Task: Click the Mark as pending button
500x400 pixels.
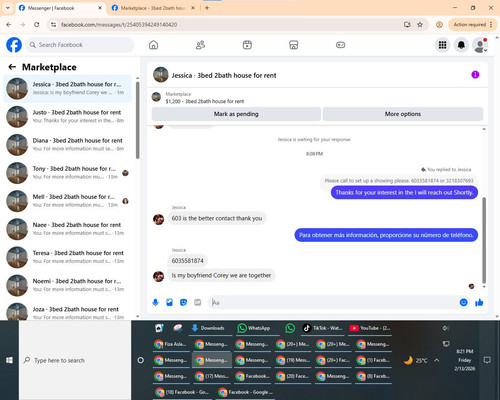Action: (x=236, y=114)
